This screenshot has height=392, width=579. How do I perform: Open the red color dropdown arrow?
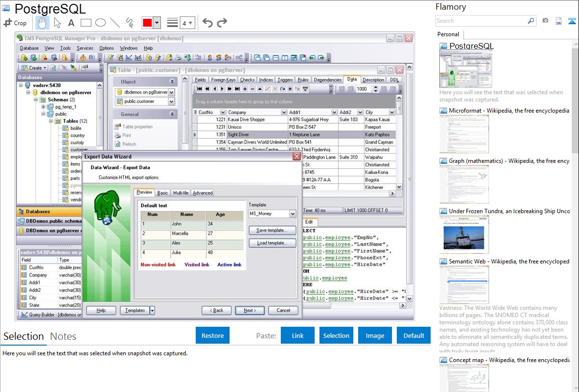(x=157, y=23)
